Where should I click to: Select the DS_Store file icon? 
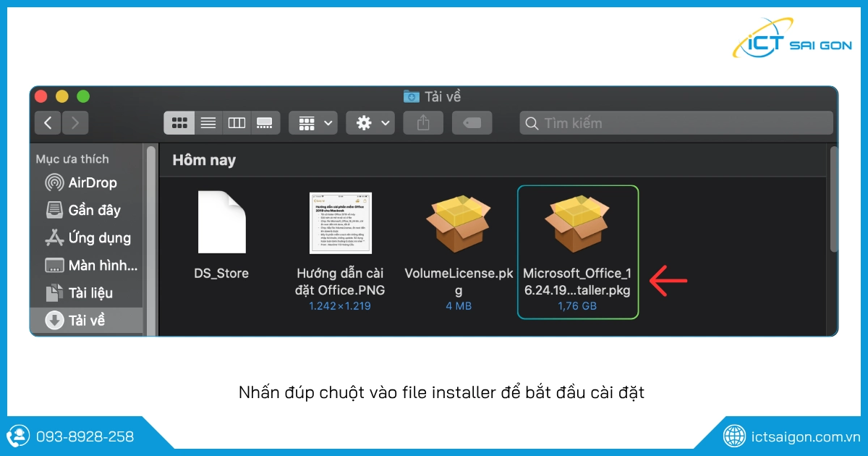(x=221, y=222)
